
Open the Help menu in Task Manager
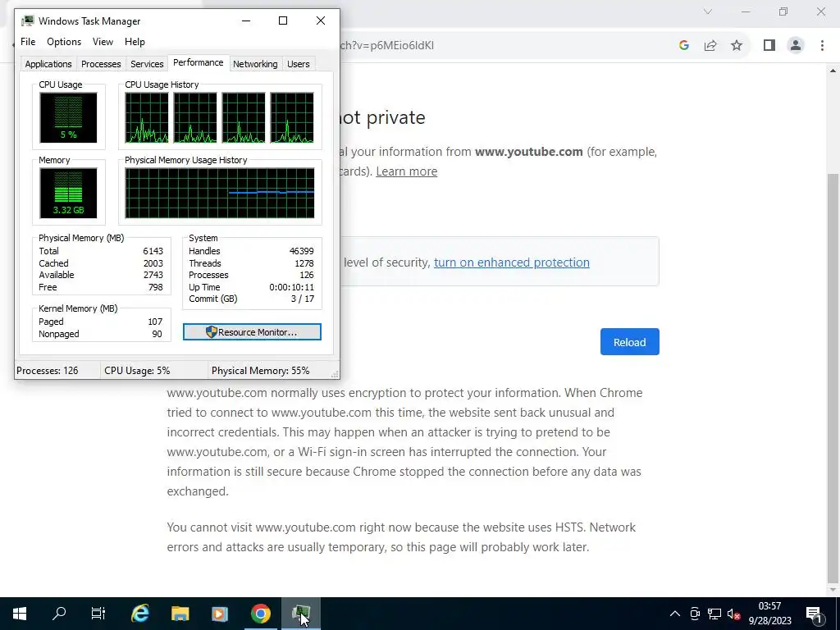tap(135, 42)
